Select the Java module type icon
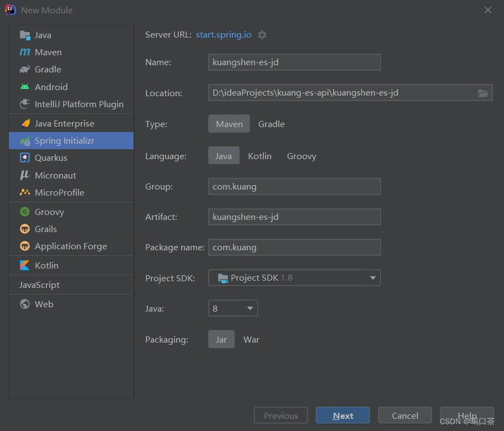Viewport: 504px width, 431px height. point(25,35)
